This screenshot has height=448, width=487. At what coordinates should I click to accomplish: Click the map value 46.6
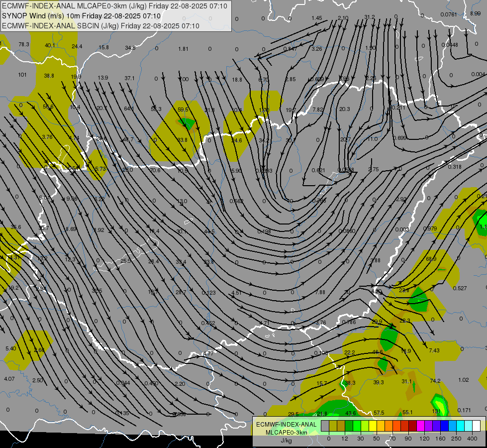click(378, 352)
